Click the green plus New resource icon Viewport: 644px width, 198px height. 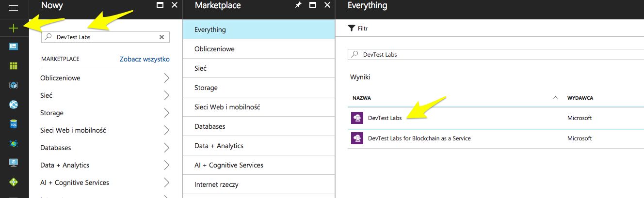[14, 28]
